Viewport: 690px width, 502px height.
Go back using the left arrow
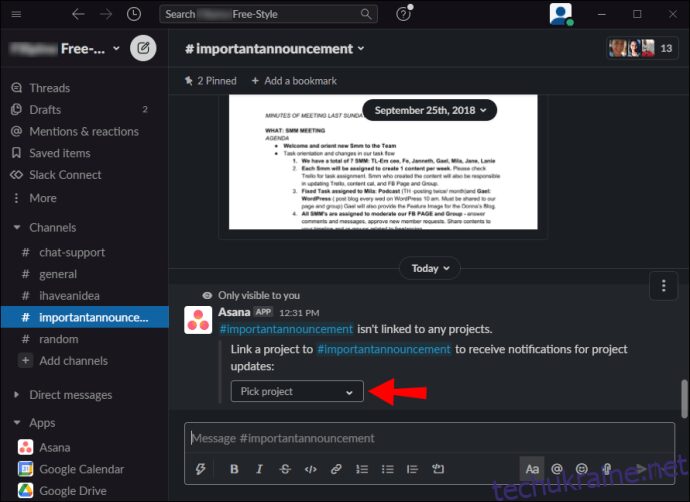click(78, 14)
